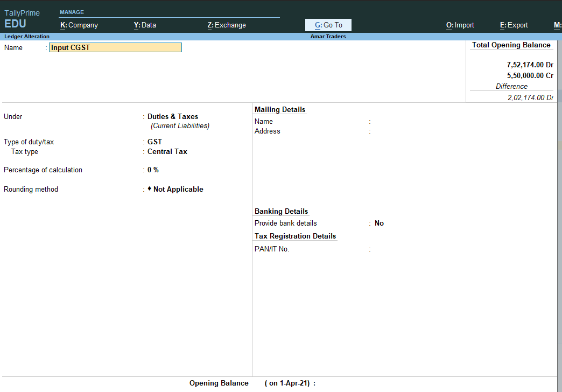This screenshot has height=392, width=562.
Task: Click the TallyPrime EDU logo
Action: 22,19
